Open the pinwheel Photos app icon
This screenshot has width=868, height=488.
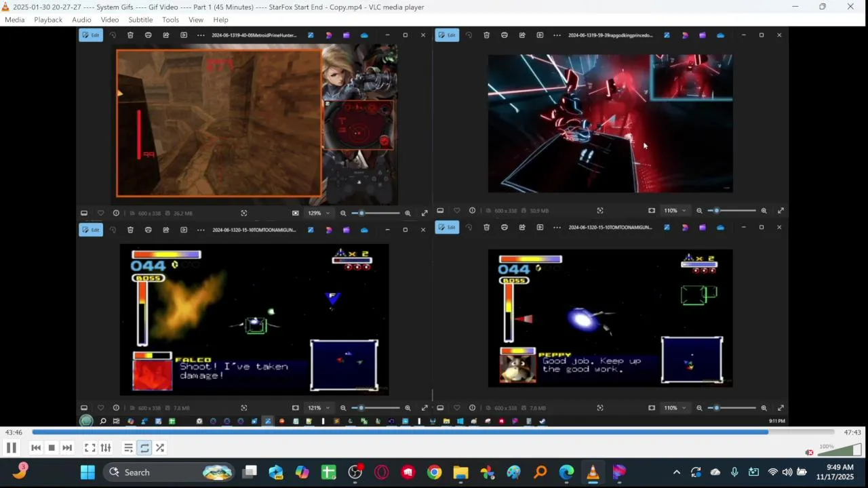488,472
